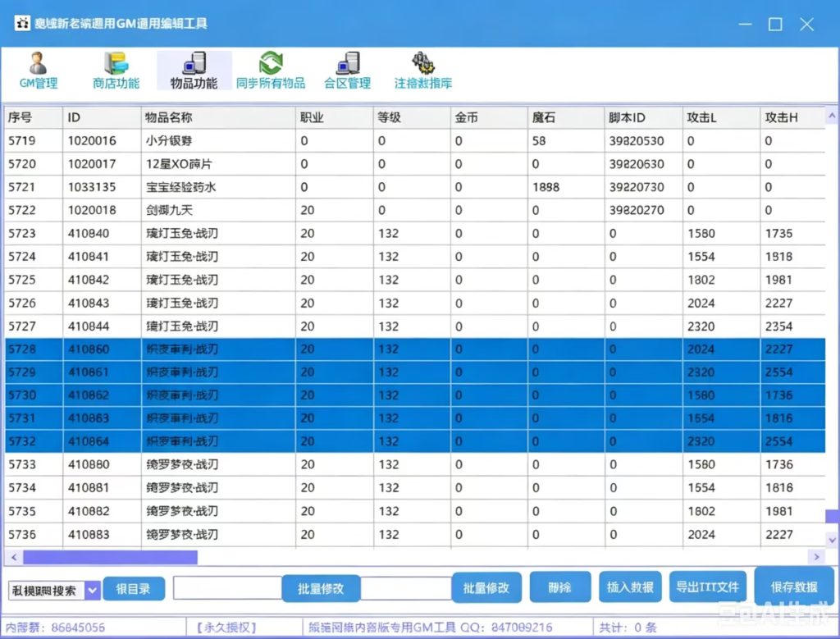
Task: Click the 内部群 number in status bar
Action: [x=78, y=628]
